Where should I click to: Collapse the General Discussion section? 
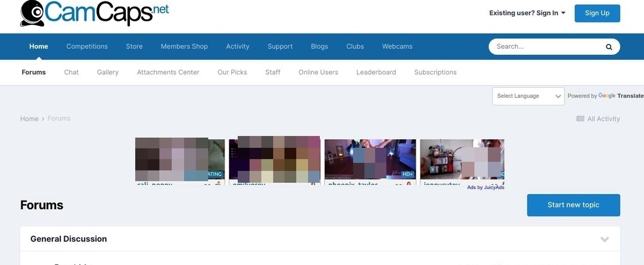tap(604, 239)
